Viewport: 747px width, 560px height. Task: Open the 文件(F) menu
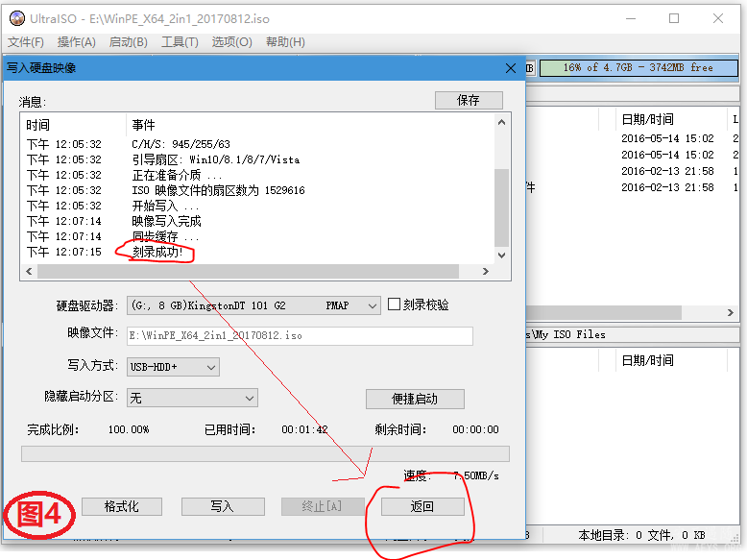coord(26,42)
